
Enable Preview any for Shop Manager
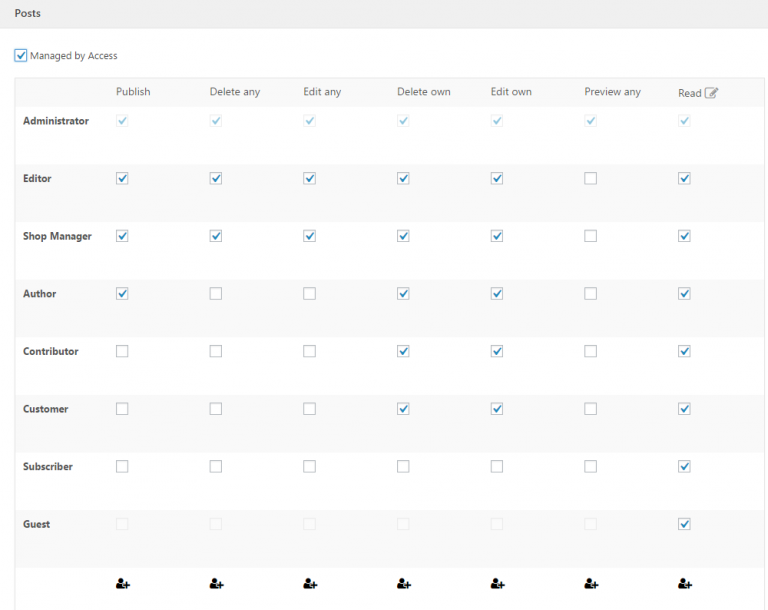[591, 236]
